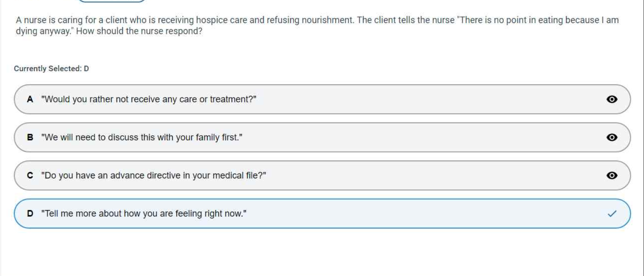Click the "Currently Selected: D" label
The height and width of the screenshot is (276, 644).
[x=51, y=69]
